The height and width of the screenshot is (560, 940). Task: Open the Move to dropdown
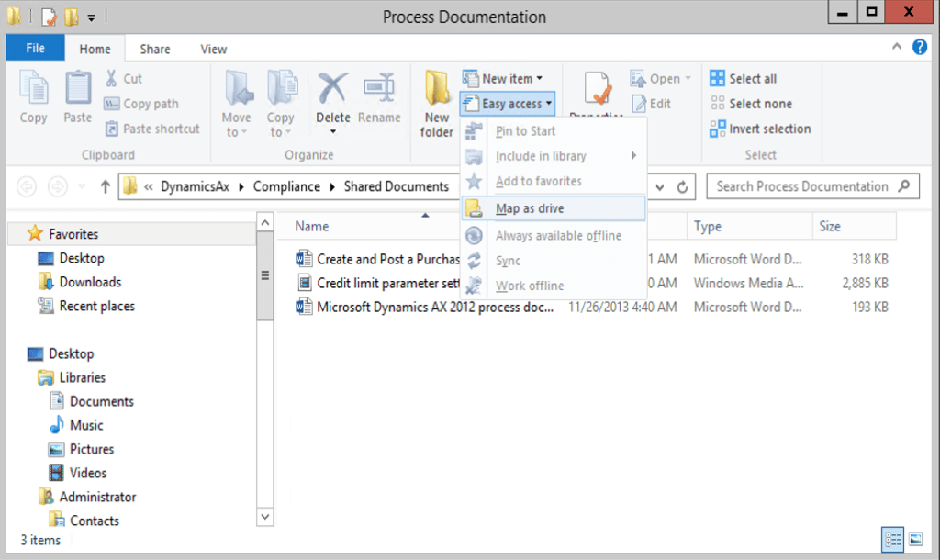pos(236,103)
